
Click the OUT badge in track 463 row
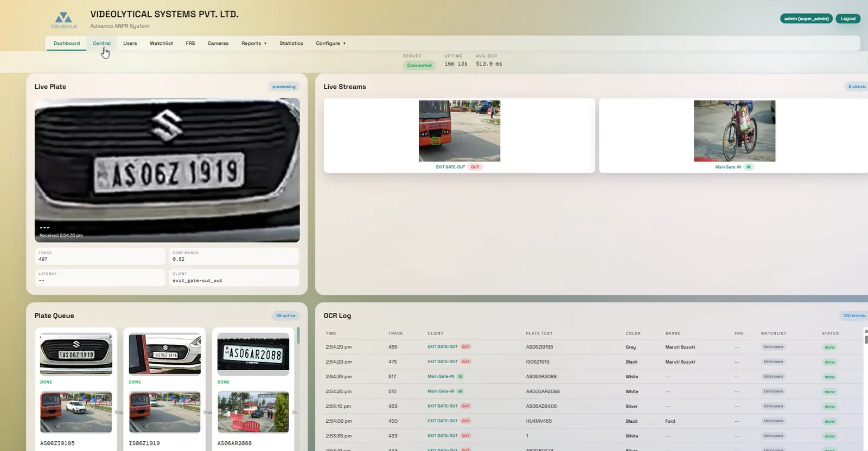[x=465, y=406]
